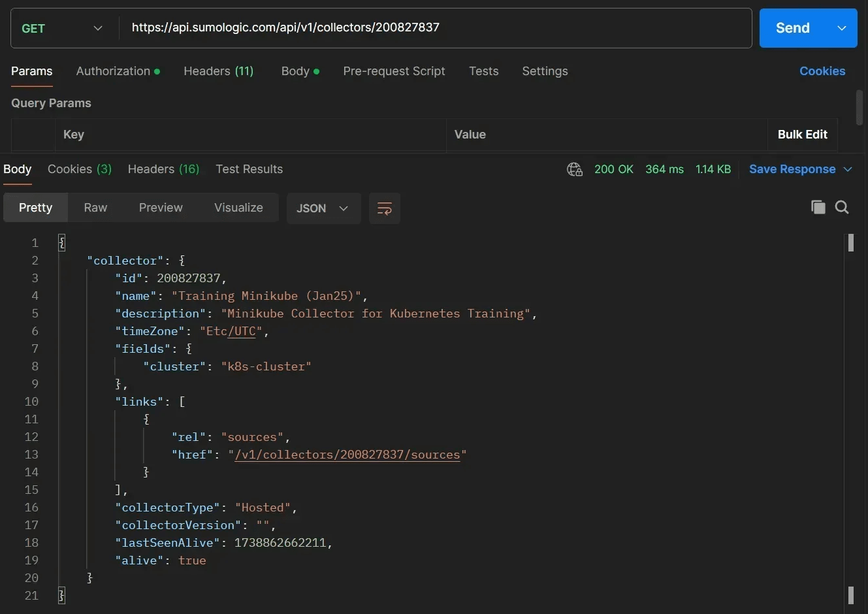Open the Test Results response tab
This screenshot has height=614, width=868.
click(249, 169)
